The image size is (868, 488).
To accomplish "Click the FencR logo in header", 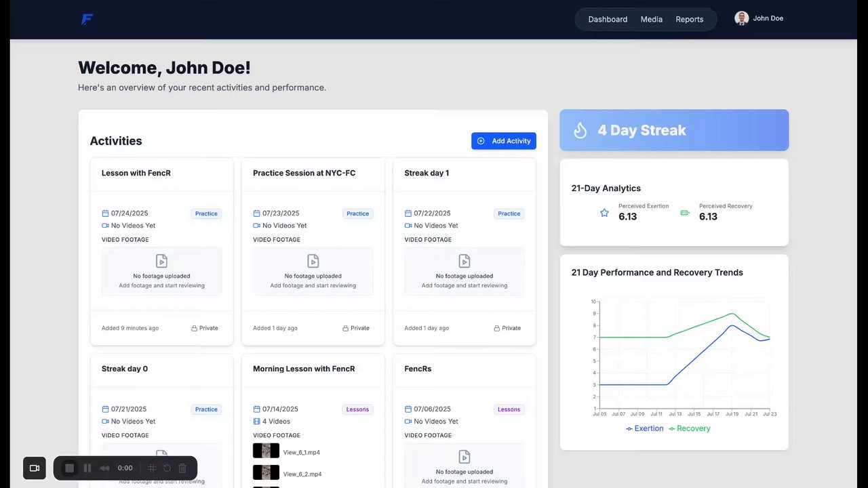I will (87, 19).
